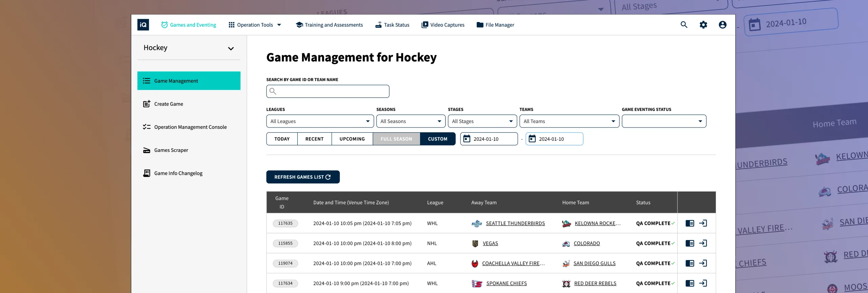
Task: Click calendar icon of end date field
Action: (x=532, y=139)
